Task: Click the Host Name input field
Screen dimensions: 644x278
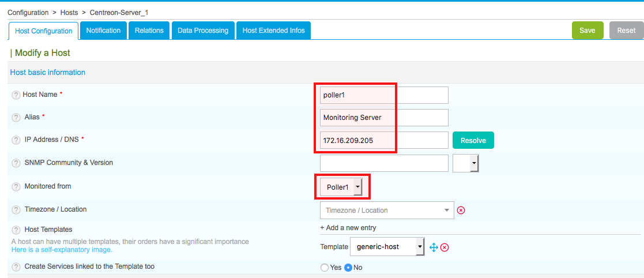Action: 384,95
